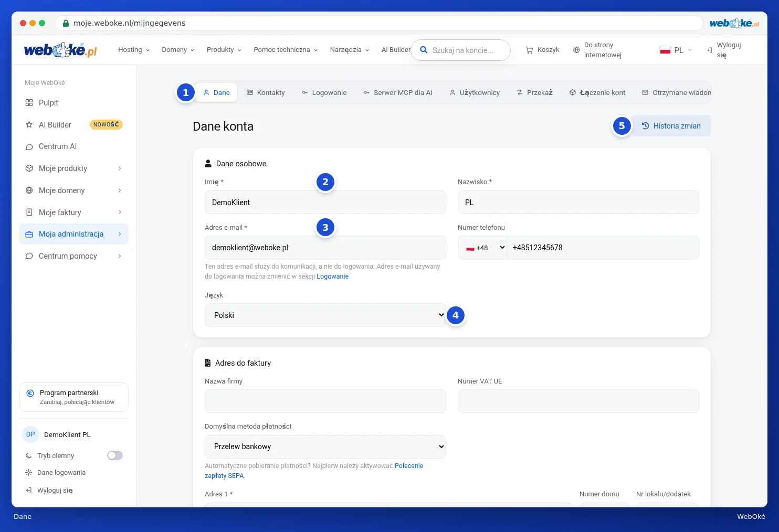779x532 pixels.
Task: Click the DP user avatar
Action: coord(30,434)
